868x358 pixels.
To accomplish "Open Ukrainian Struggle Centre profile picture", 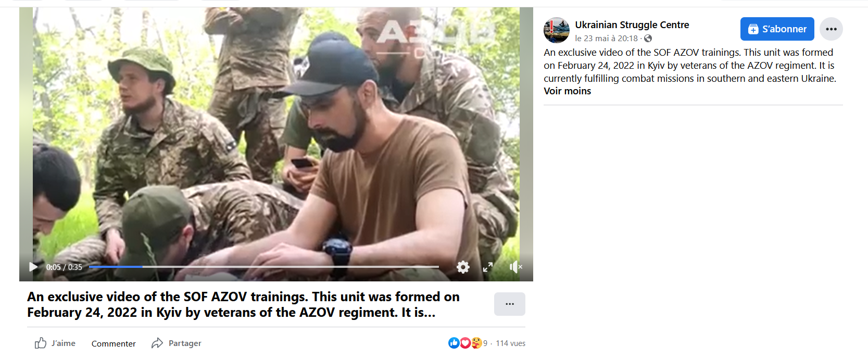I will point(556,30).
